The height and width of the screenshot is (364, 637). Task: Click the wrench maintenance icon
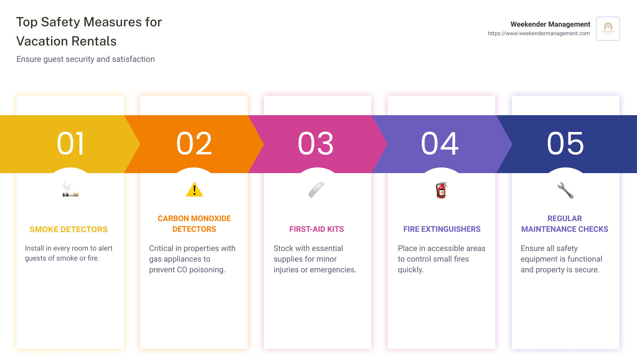(565, 190)
